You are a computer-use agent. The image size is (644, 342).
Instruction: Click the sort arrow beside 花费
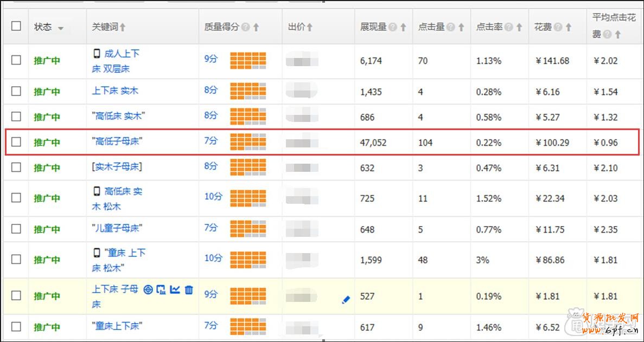(568, 27)
